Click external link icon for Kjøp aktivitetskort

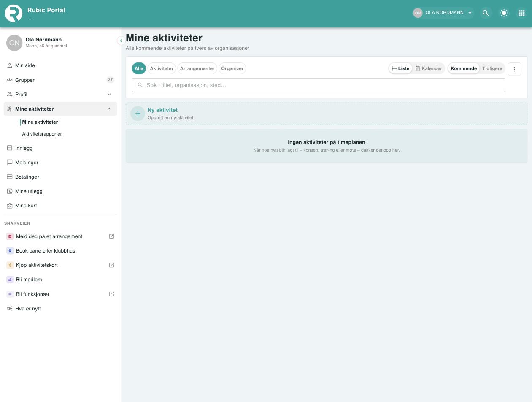[111, 265]
